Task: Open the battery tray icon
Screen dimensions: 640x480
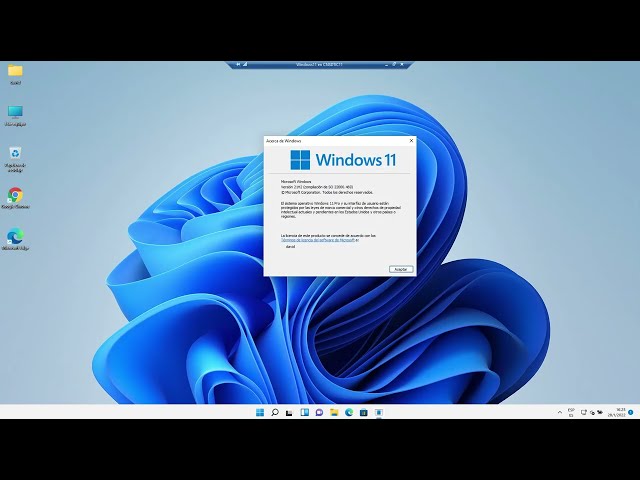Action: point(600,412)
